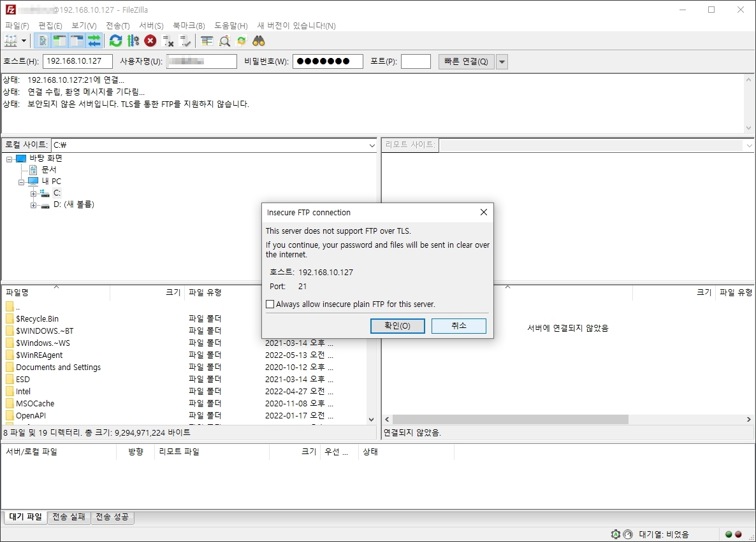
Task: Open the 서버(S) menu
Action: (152, 25)
